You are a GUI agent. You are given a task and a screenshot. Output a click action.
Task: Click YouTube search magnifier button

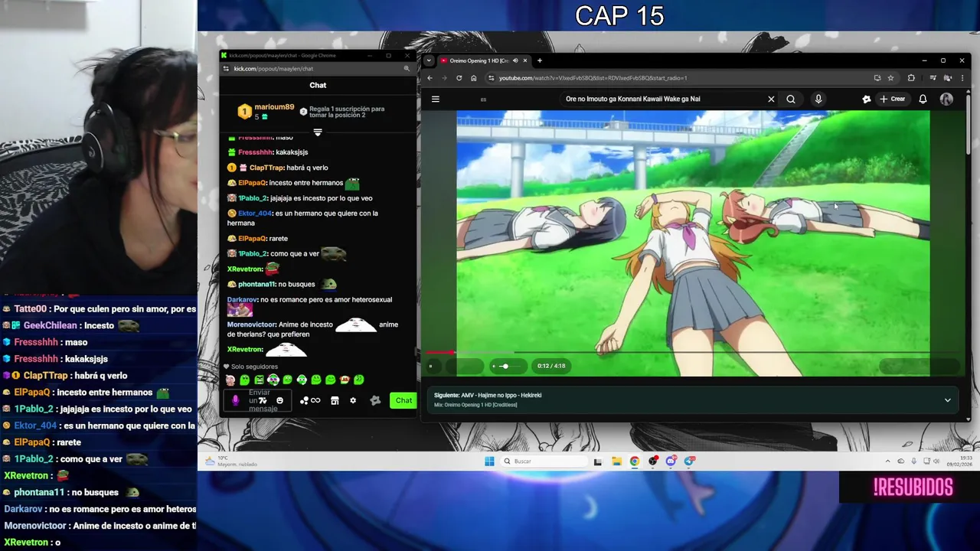click(x=791, y=99)
